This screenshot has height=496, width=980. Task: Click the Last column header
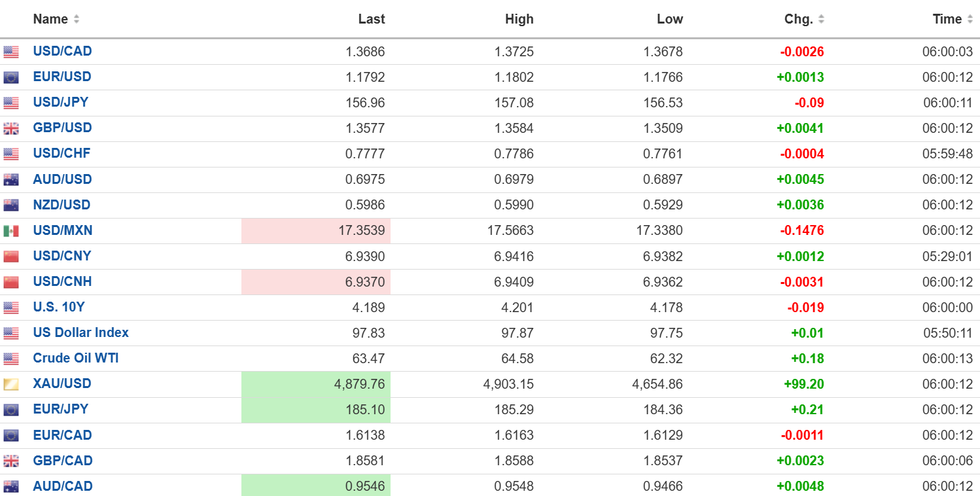pyautogui.click(x=372, y=20)
